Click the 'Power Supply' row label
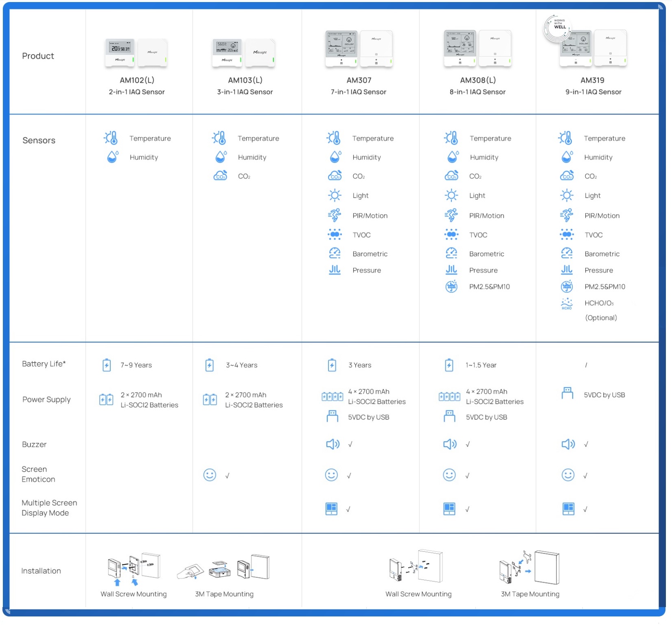Screen dimensions: 672x625 point(46,400)
